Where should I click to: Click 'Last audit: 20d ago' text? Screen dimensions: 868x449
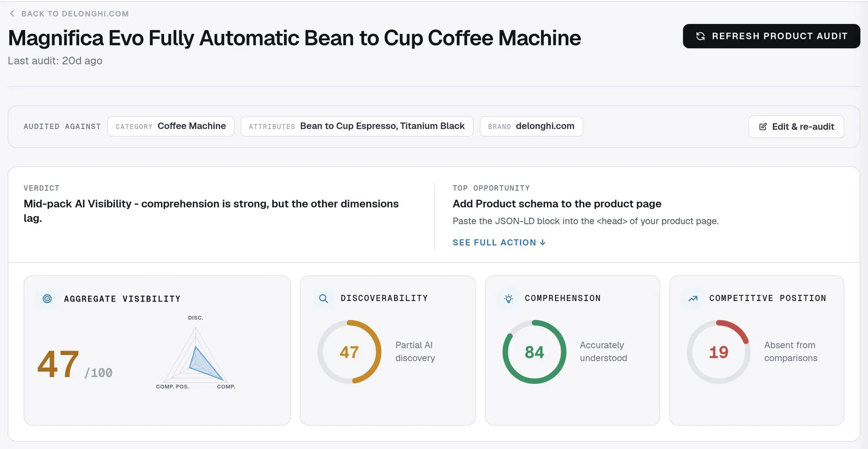(55, 61)
